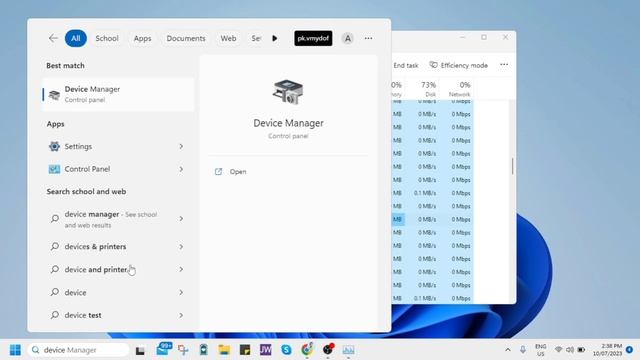The height and width of the screenshot is (360, 640).
Task: Select the All filter tab
Action: tap(76, 38)
